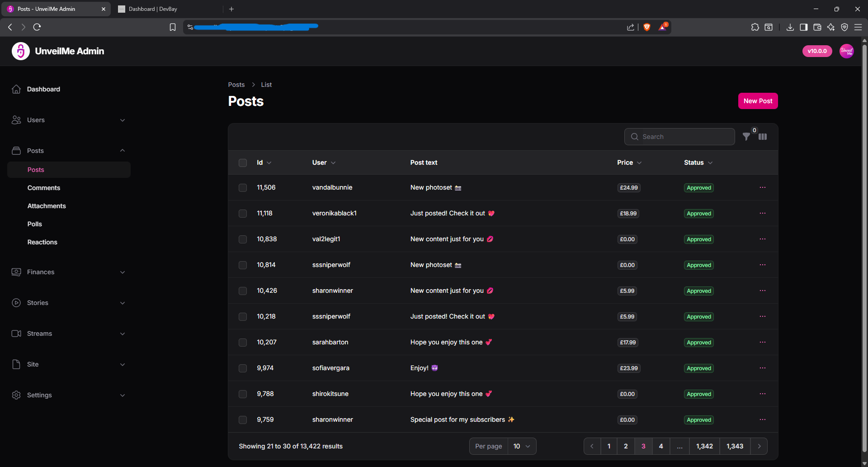The width and height of the screenshot is (868, 467).
Task: Check the row for post 10,207
Action: click(243, 343)
